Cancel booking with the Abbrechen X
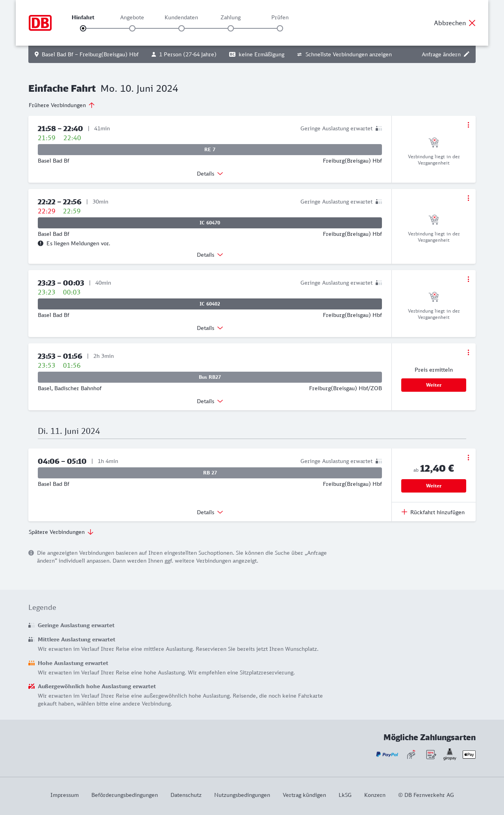This screenshot has height=815, width=504. pos(472,23)
